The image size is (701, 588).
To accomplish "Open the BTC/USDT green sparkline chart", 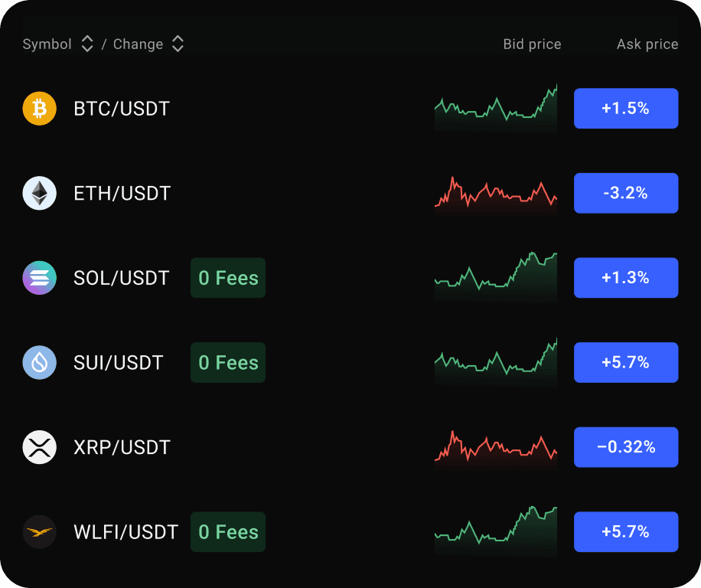I will click(495, 109).
